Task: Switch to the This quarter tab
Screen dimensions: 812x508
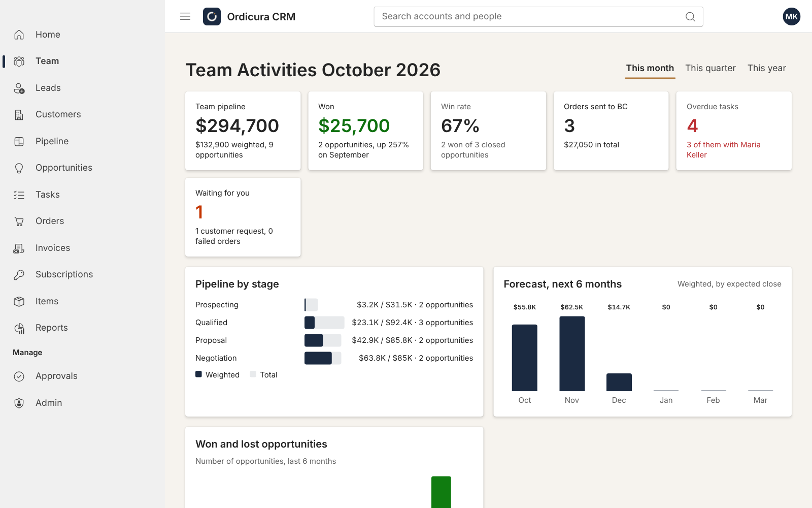Action: coord(710,69)
